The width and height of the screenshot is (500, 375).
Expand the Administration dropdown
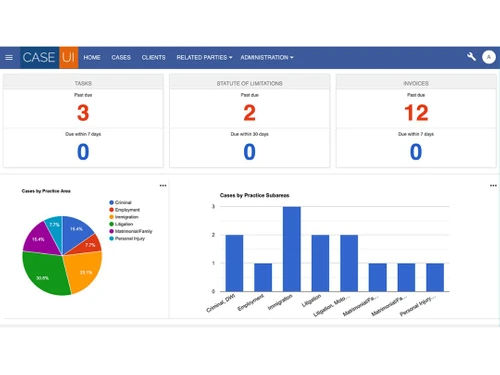(267, 58)
